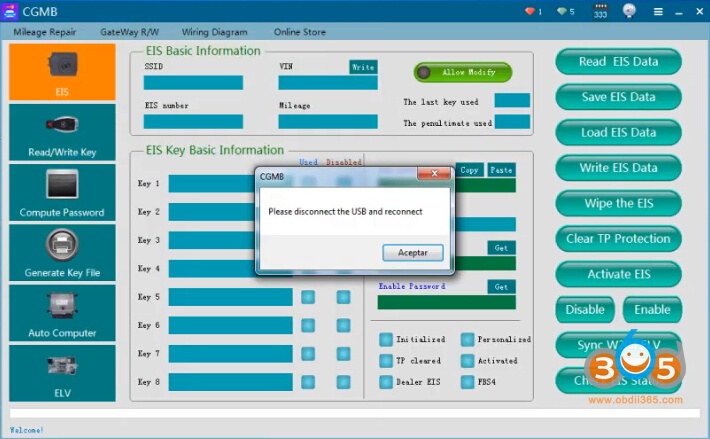Click the Key 8 data field
This screenshot has height=439, width=710.
point(230,382)
